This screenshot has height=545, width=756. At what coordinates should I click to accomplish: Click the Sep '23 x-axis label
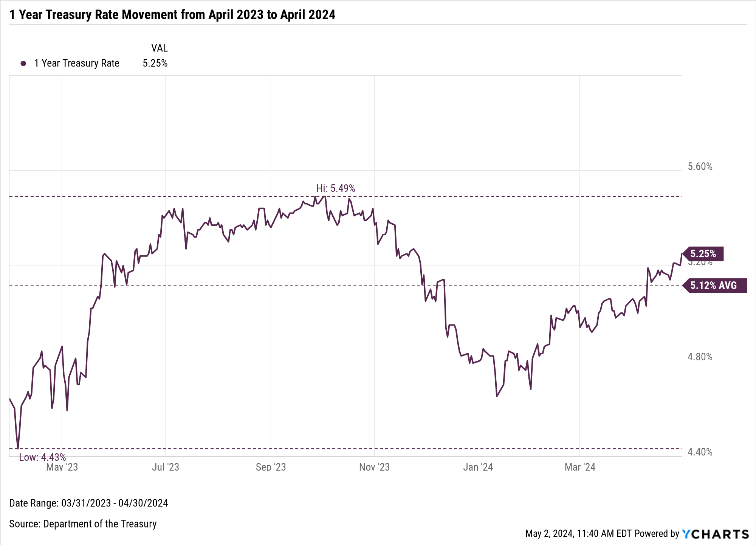pyautogui.click(x=271, y=467)
